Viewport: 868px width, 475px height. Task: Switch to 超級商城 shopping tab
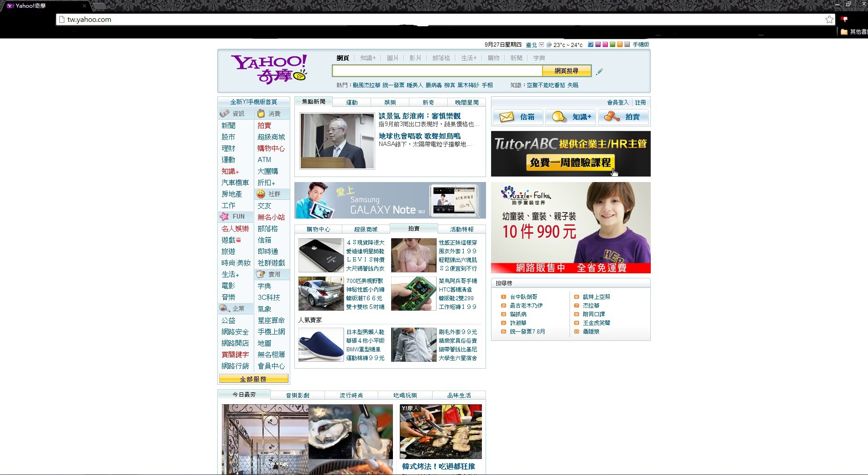click(366, 229)
